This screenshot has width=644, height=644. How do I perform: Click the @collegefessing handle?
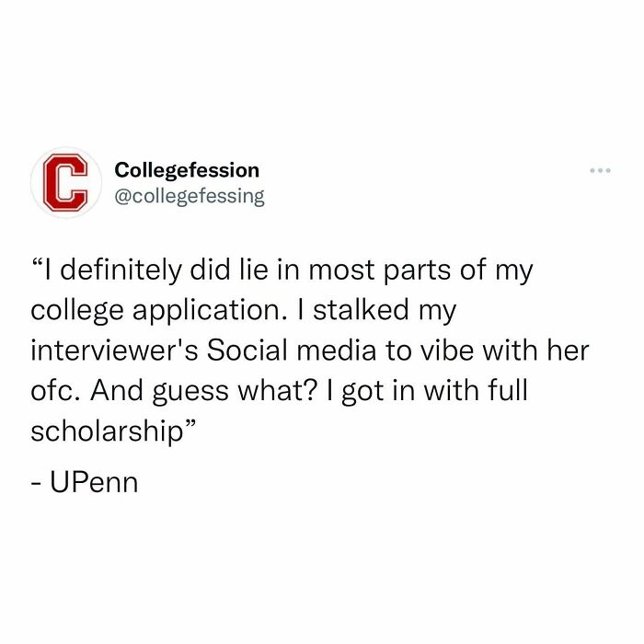click(x=189, y=195)
